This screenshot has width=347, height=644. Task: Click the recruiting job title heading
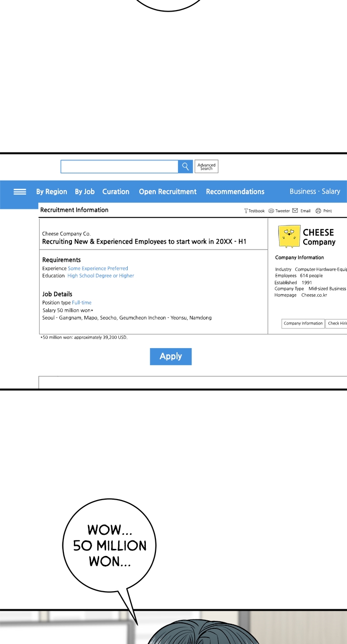(144, 242)
